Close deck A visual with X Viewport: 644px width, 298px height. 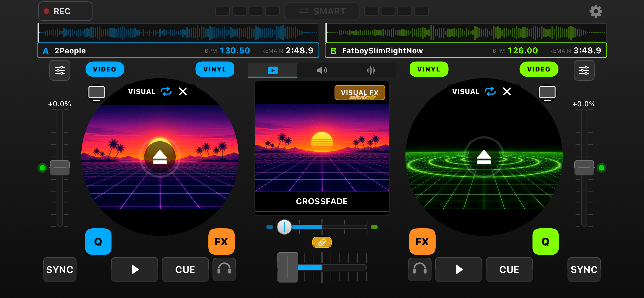point(183,92)
